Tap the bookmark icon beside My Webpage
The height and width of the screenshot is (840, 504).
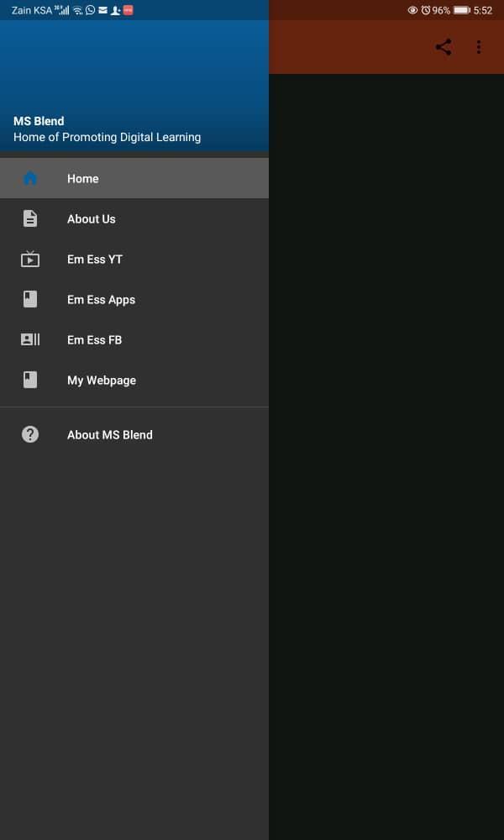coord(30,380)
